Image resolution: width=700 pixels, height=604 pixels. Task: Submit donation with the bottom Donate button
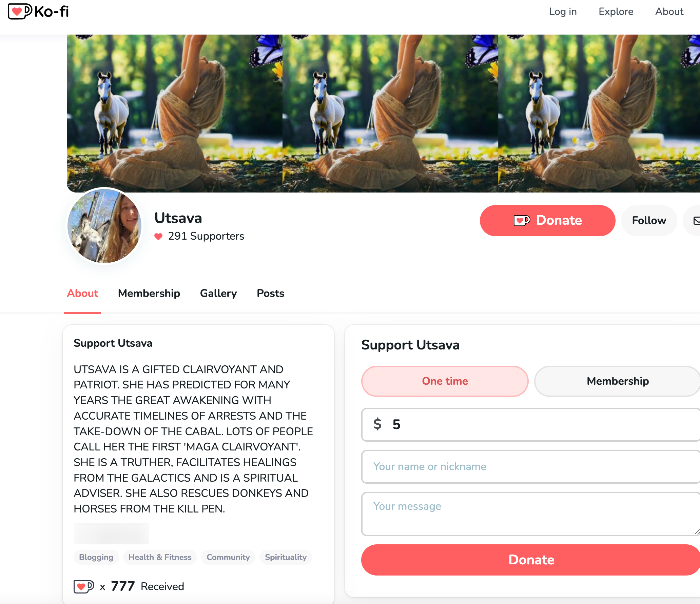click(x=531, y=560)
